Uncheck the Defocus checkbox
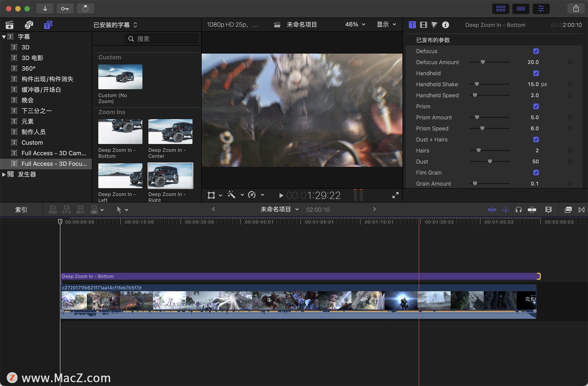The width and height of the screenshot is (588, 386). point(536,51)
